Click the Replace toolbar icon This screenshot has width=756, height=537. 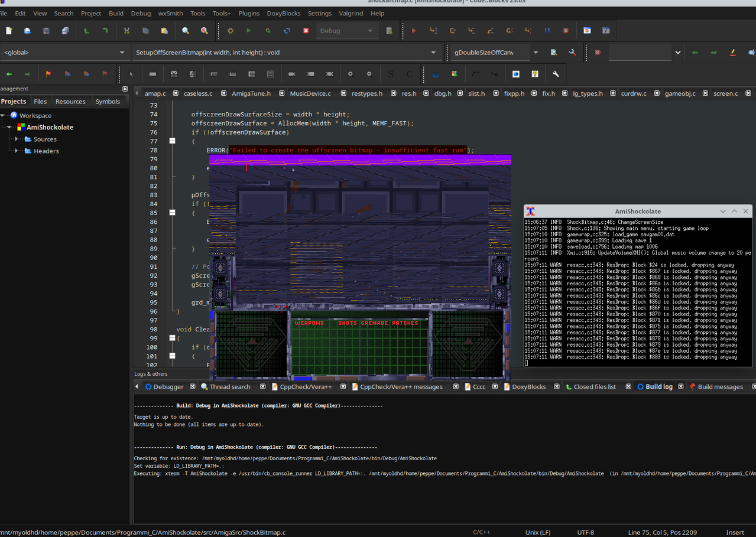[205, 31]
